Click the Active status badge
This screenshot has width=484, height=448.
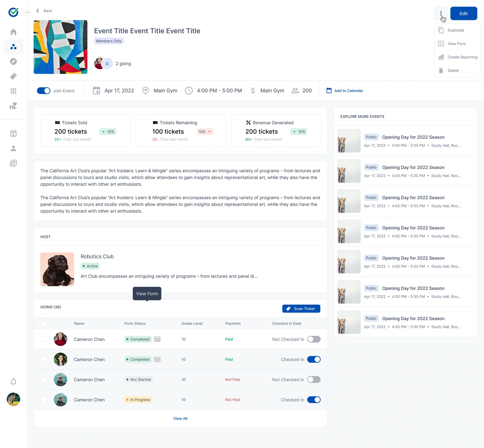[x=90, y=266]
